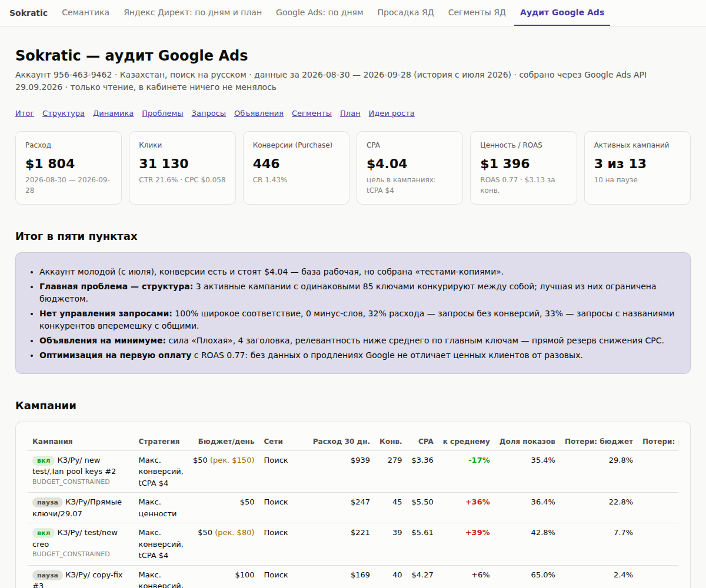Click BUDGET_CONSTRAINED label under lan pool keys #2

point(71,482)
